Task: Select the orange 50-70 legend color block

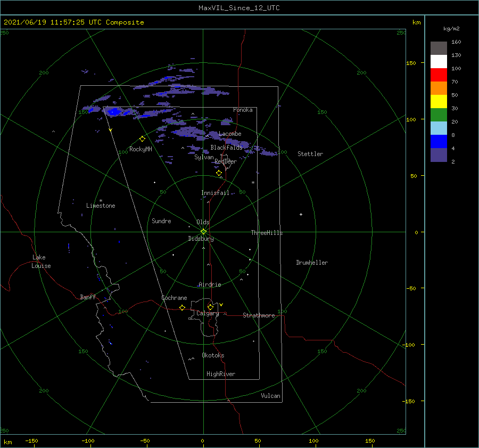Action: point(439,88)
